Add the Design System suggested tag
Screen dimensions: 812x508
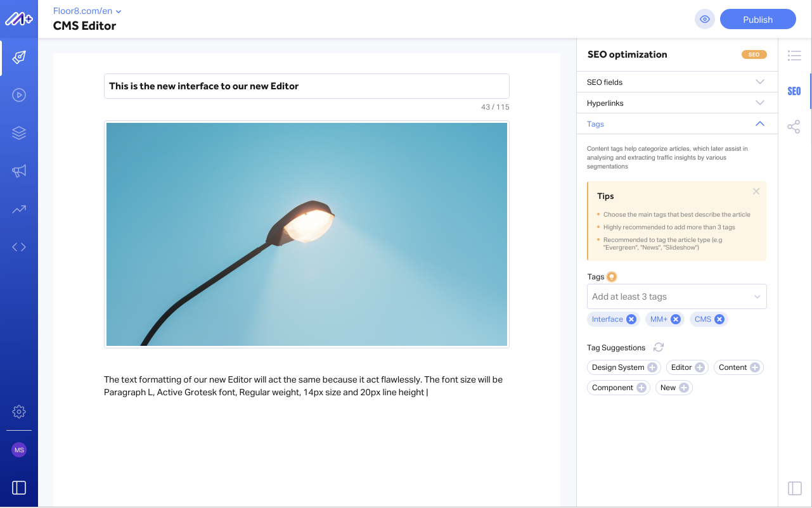pos(652,367)
